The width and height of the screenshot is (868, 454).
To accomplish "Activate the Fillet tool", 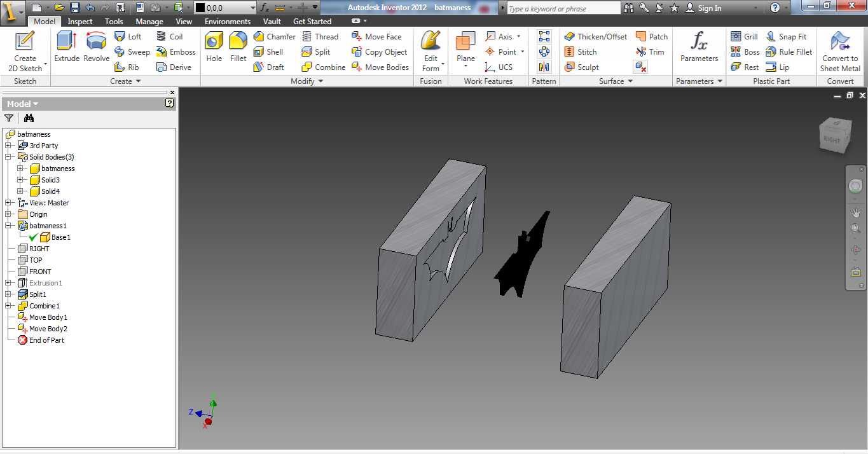I will 238,48.
